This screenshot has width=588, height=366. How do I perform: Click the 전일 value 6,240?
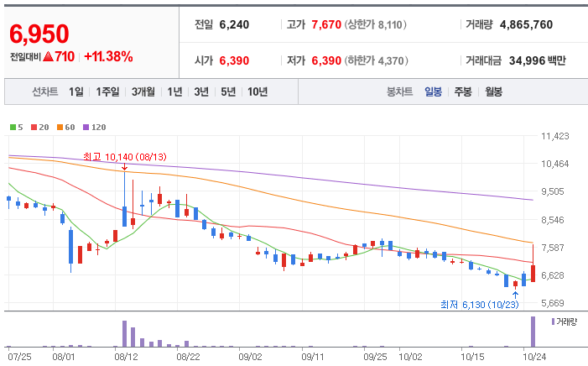(234, 25)
